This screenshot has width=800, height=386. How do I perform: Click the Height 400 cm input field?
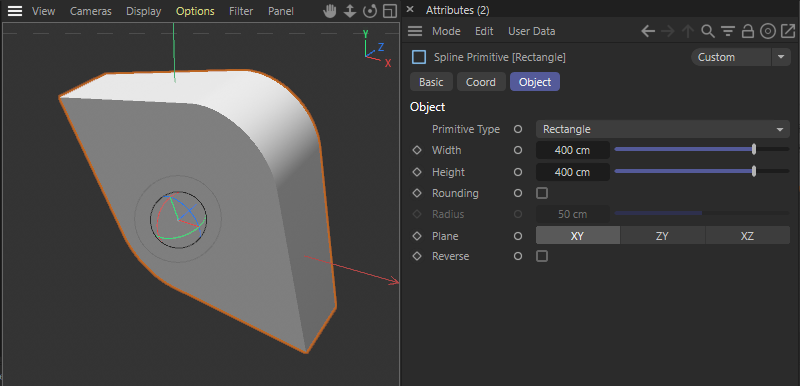573,172
